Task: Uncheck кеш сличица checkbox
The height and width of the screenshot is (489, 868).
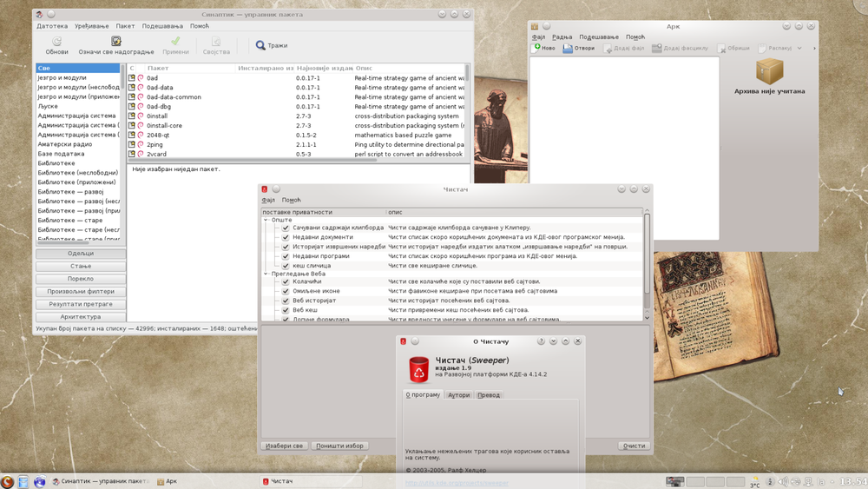Action: (286, 265)
